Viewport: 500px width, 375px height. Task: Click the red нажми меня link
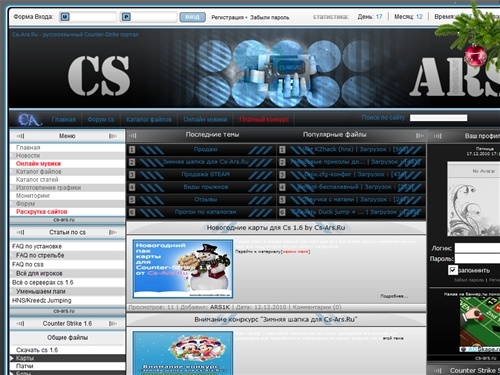click(296, 252)
